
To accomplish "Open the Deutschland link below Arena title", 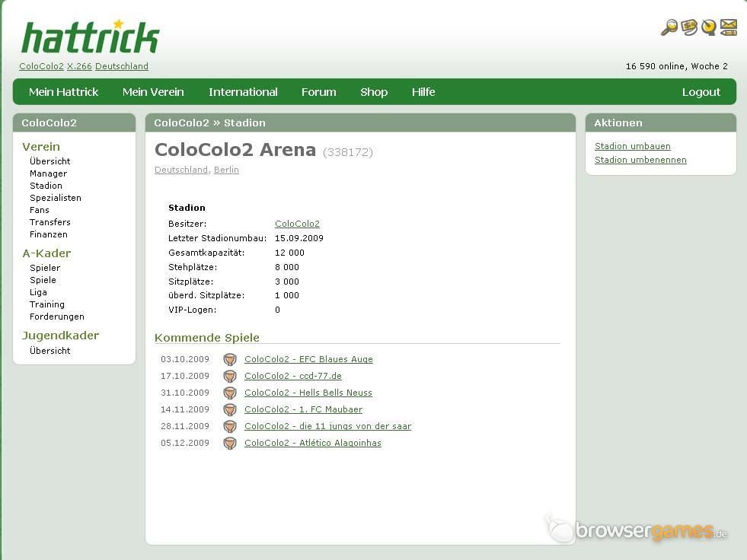I will coord(181,170).
